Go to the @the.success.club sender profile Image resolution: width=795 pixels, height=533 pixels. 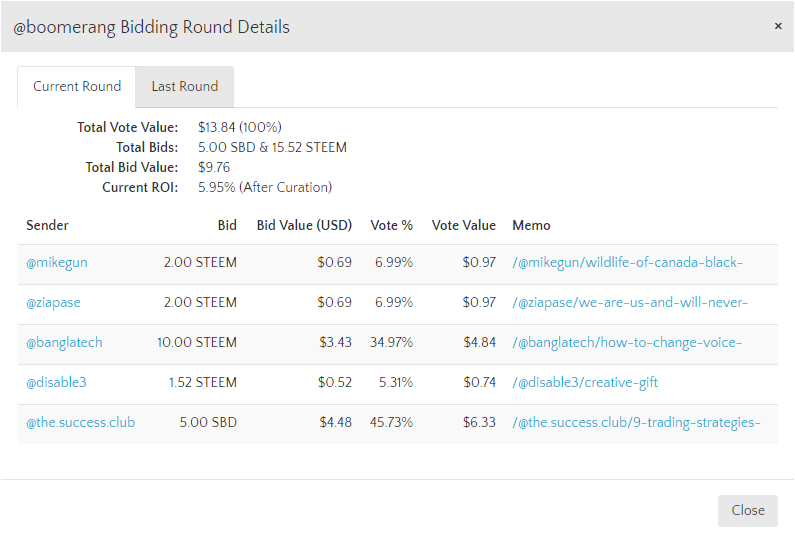[81, 423]
